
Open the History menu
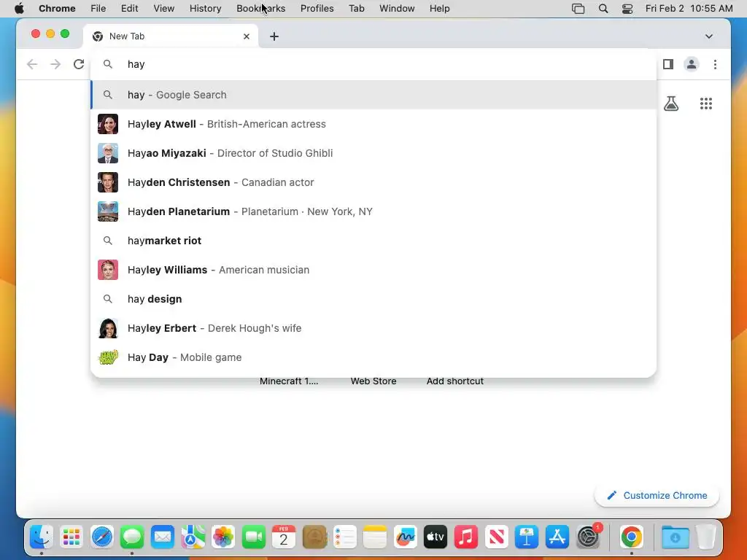(205, 9)
